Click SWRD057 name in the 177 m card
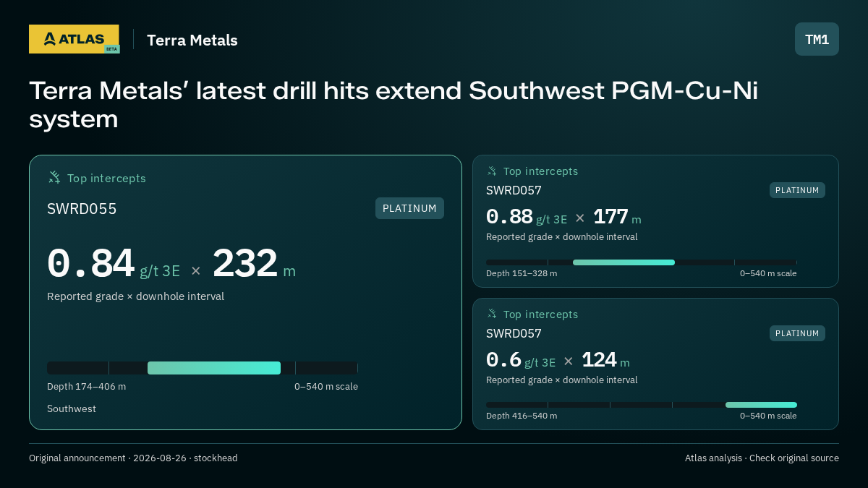Image resolution: width=868 pixels, height=488 pixels. coord(514,191)
